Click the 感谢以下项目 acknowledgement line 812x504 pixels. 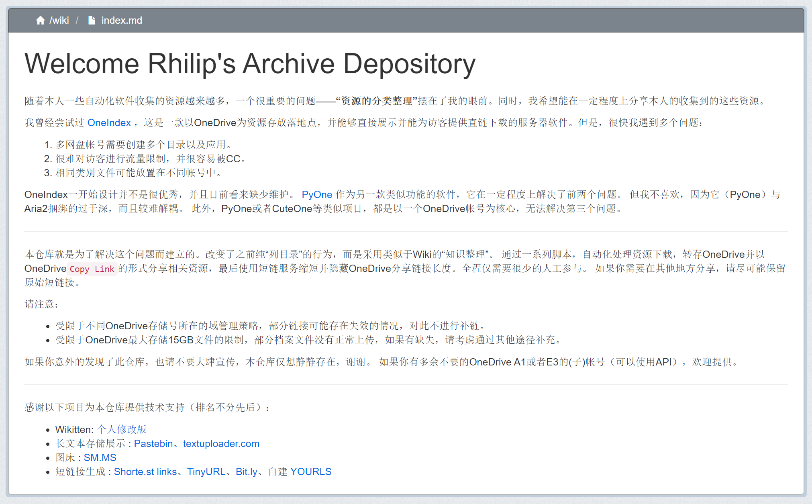point(147,407)
